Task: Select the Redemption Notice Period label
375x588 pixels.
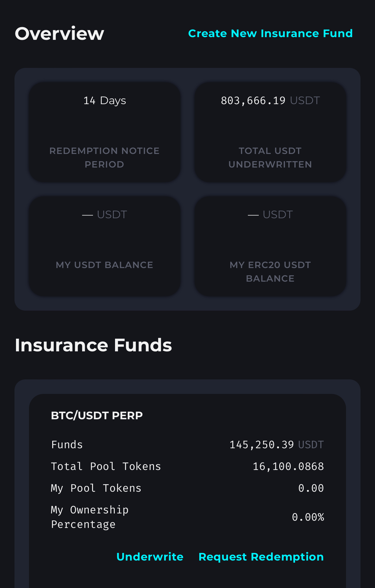Action: click(x=104, y=157)
